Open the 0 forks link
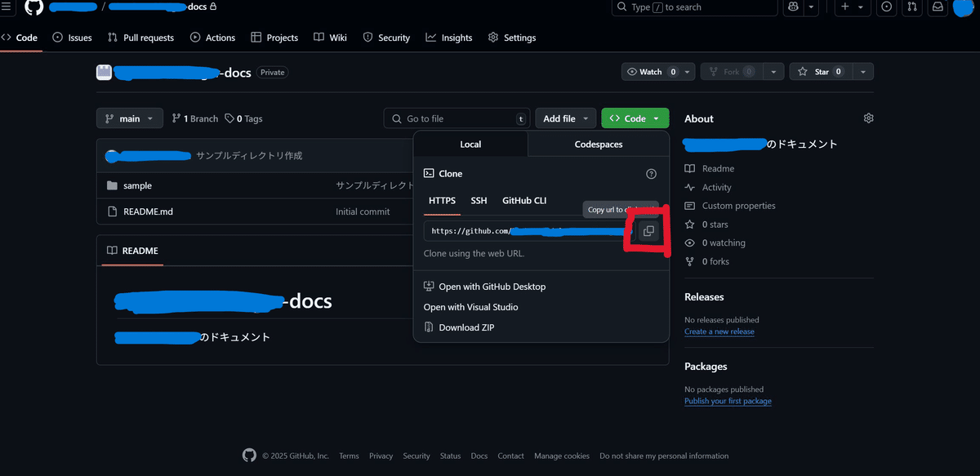 click(707, 261)
